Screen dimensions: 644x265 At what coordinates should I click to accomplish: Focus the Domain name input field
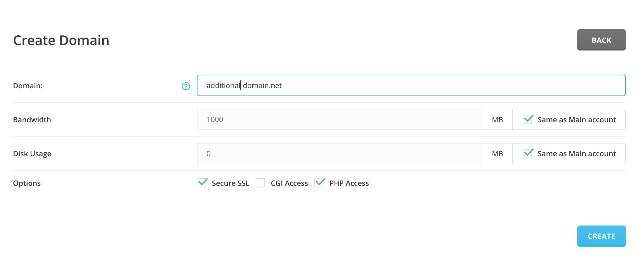(411, 86)
